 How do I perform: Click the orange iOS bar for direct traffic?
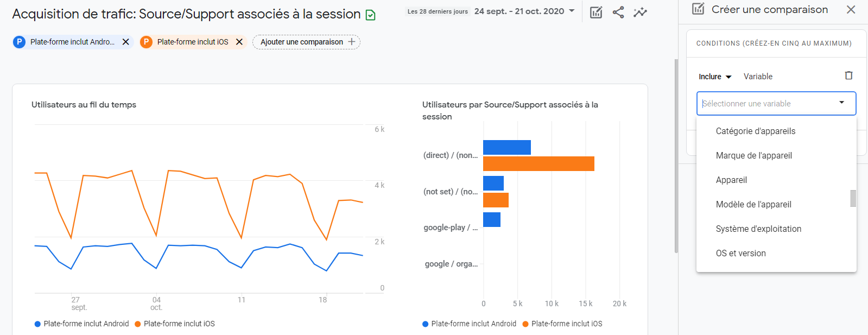(x=538, y=163)
